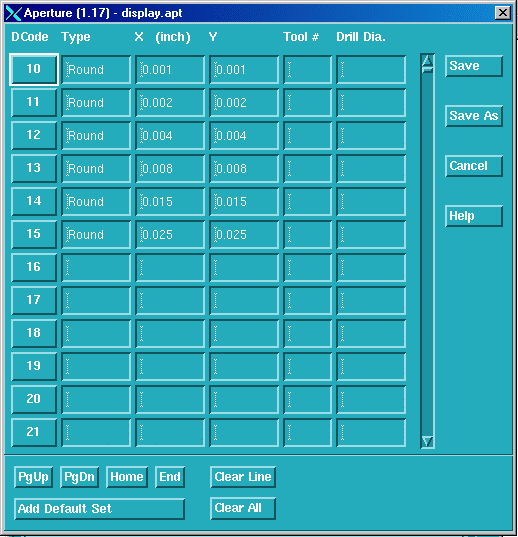The image size is (518, 537).
Task: Select DCode 15 row button
Action: click(34, 234)
